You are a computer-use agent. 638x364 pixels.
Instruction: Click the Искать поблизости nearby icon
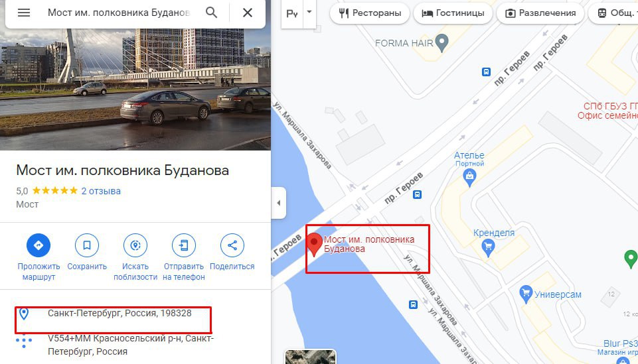135,245
